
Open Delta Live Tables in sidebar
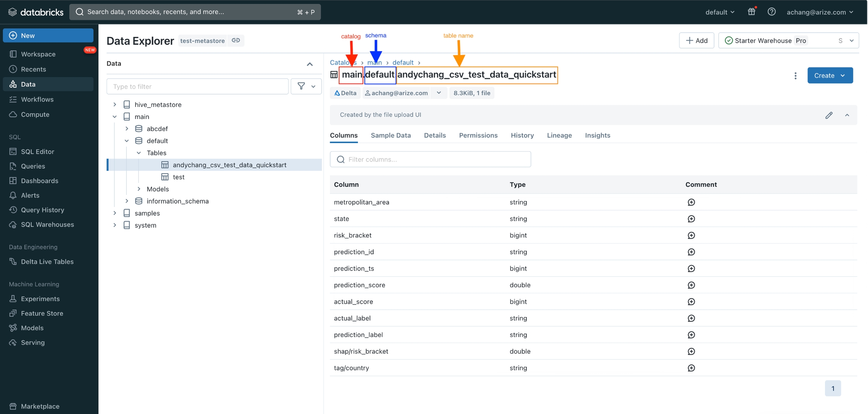click(47, 262)
